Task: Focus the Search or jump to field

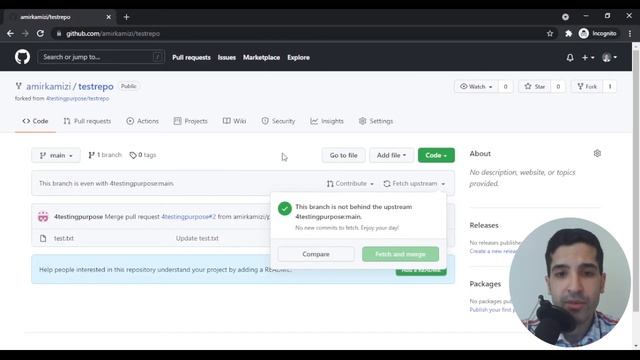Action: click(x=101, y=57)
